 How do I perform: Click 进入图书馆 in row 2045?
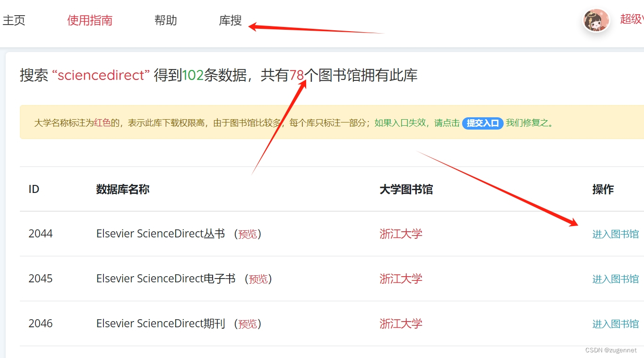coord(616,279)
